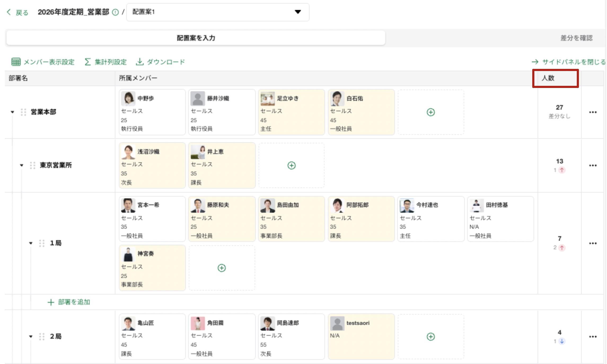Collapse the 1局 department node
The image size is (607, 364).
(x=31, y=243)
